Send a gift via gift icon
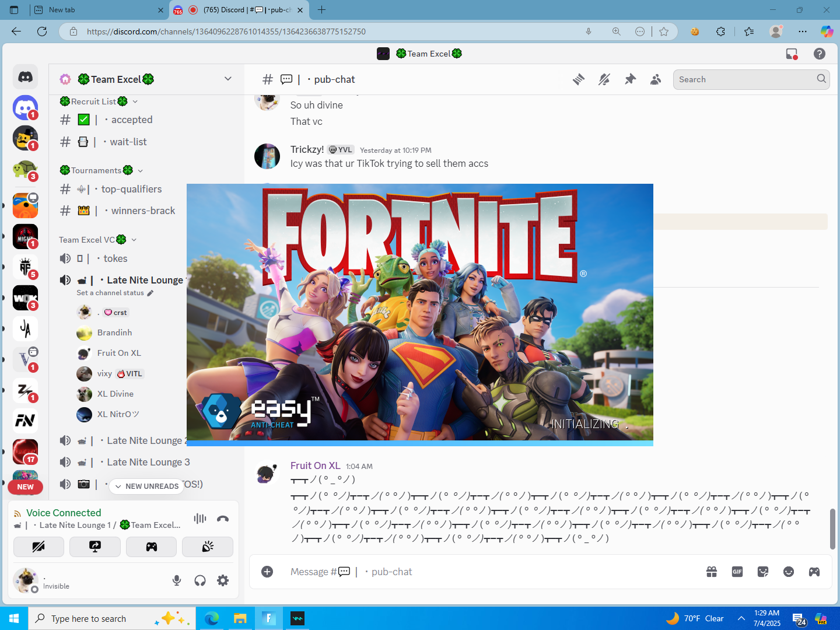Screen dimensions: 840x630 click(712, 572)
